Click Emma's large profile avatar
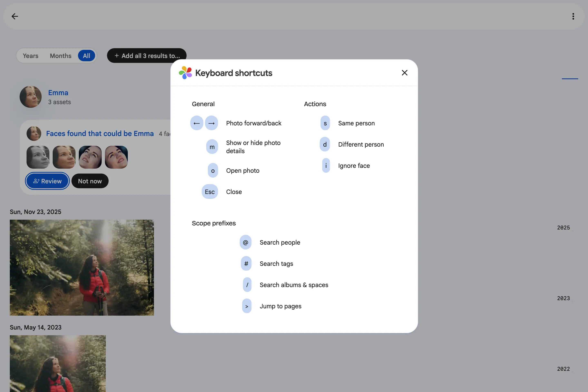588x392 pixels. pyautogui.click(x=31, y=97)
